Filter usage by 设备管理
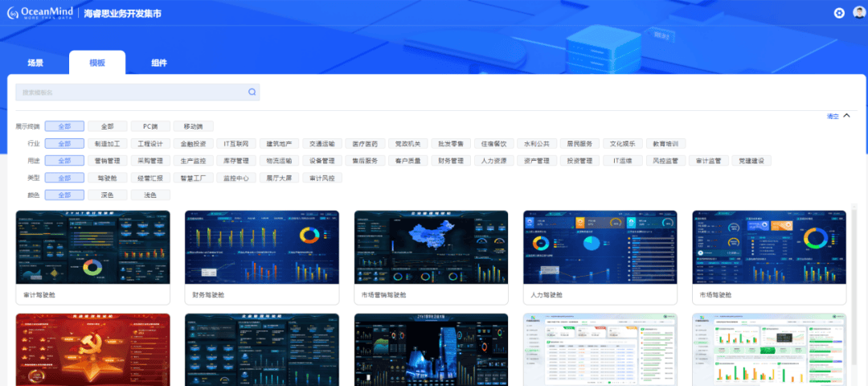The width and height of the screenshot is (868, 386). click(x=322, y=161)
